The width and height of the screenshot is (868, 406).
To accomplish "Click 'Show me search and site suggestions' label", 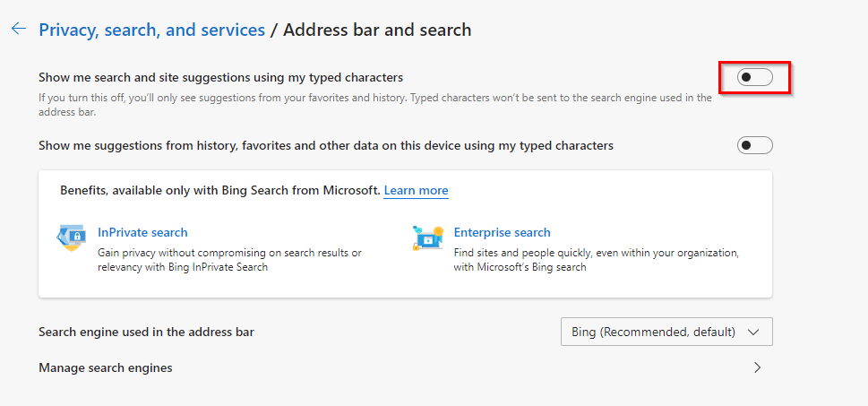I will pyautogui.click(x=221, y=78).
